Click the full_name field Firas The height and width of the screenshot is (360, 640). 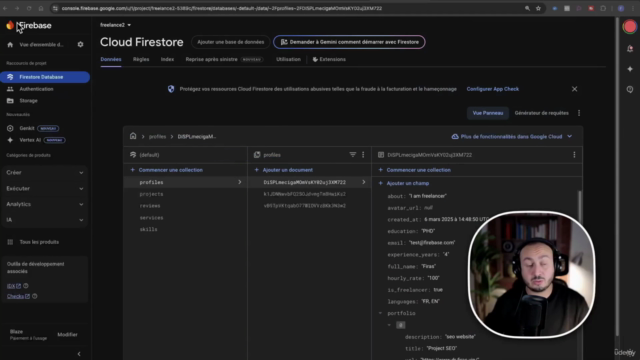coord(428,266)
